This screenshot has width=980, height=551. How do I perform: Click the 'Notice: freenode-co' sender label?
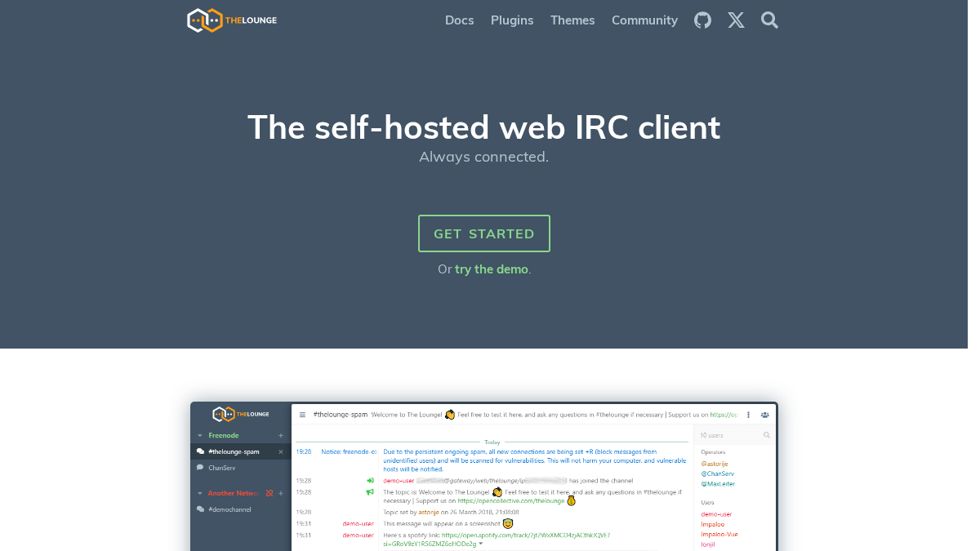pyautogui.click(x=349, y=451)
